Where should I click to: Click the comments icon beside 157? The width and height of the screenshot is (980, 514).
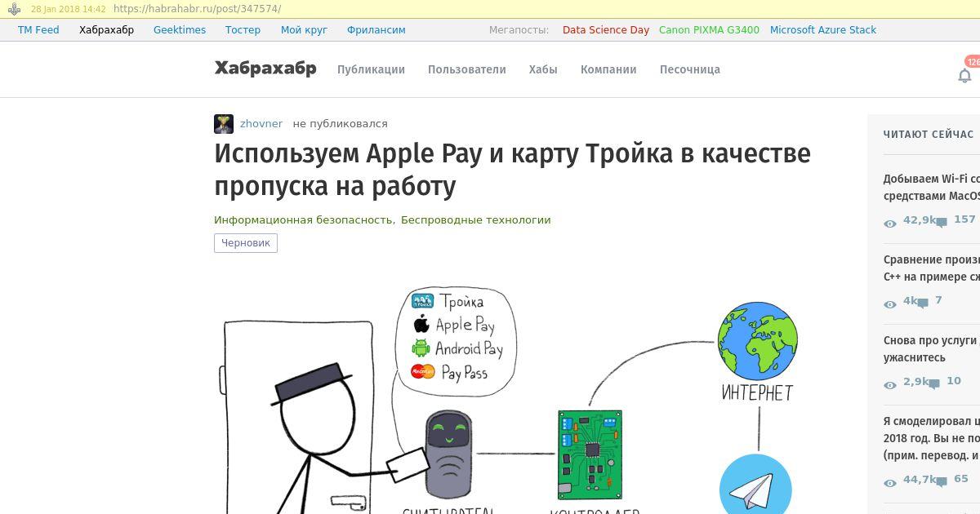942,222
